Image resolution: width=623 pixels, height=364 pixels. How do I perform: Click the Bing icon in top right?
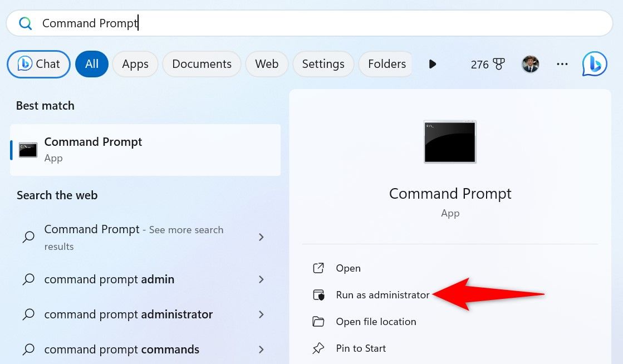coord(594,64)
